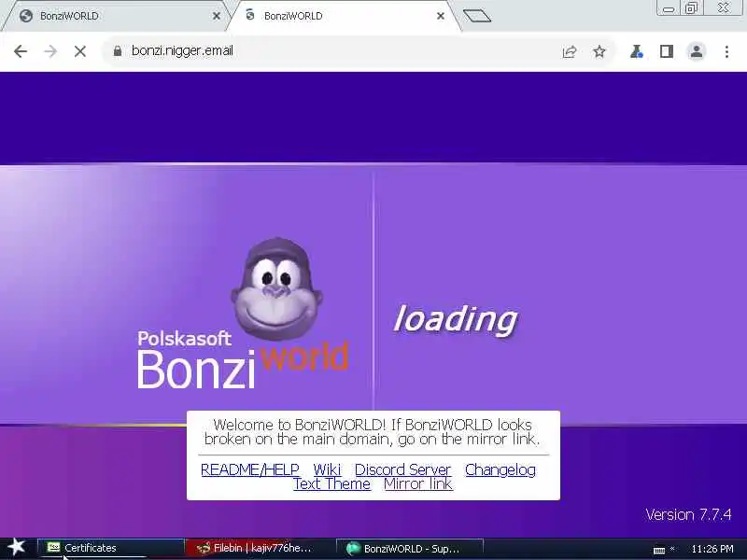Stop page loading with the X button
747x560 pixels.
[80, 51]
